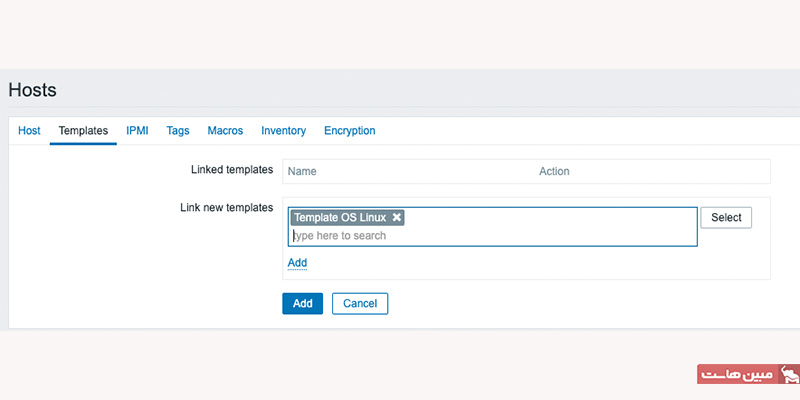Image resolution: width=800 pixels, height=400 pixels.
Task: Open the Encryption tab
Action: click(349, 131)
